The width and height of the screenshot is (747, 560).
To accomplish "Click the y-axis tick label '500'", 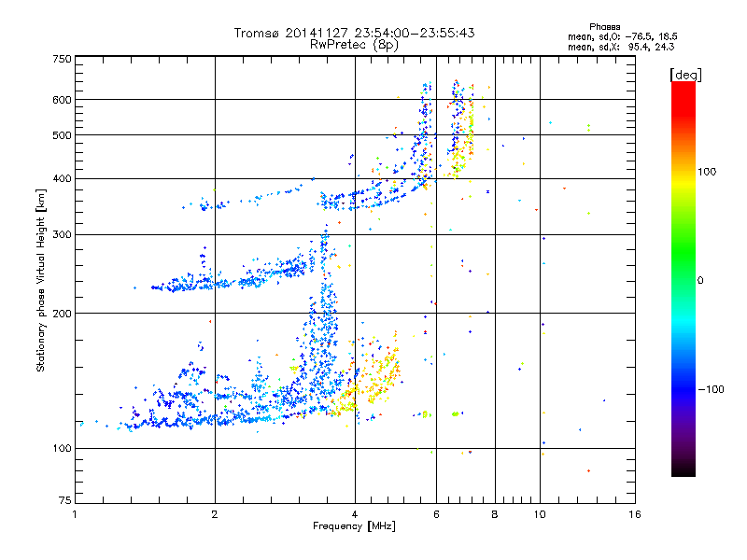I will coord(63,135).
